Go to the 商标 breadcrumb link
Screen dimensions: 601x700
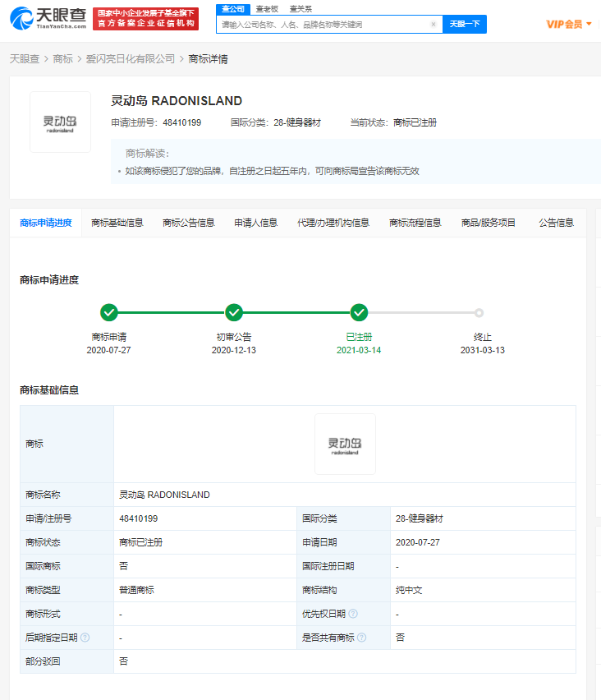62,59
